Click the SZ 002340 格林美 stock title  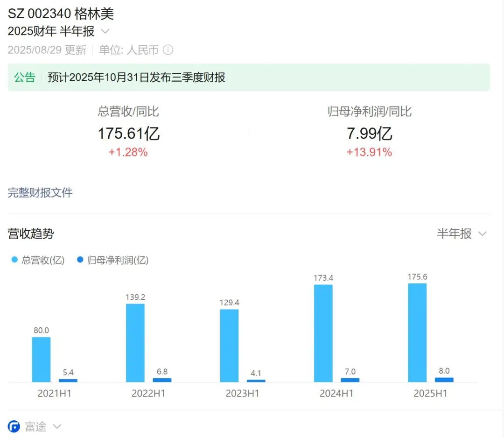pyautogui.click(x=61, y=14)
